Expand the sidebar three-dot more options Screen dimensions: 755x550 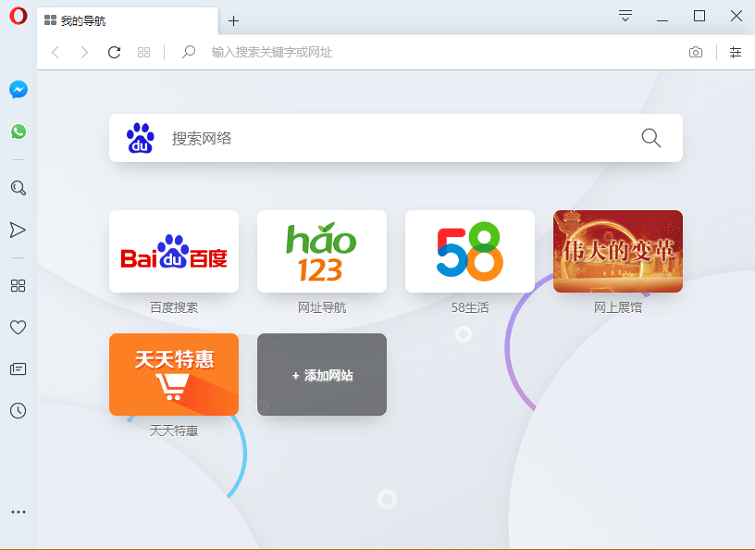(x=18, y=512)
